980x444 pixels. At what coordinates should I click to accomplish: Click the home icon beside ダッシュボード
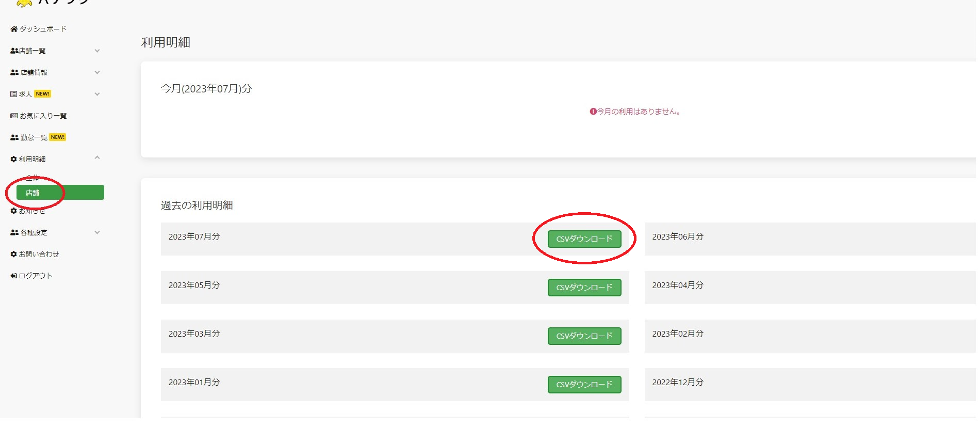pyautogui.click(x=14, y=29)
